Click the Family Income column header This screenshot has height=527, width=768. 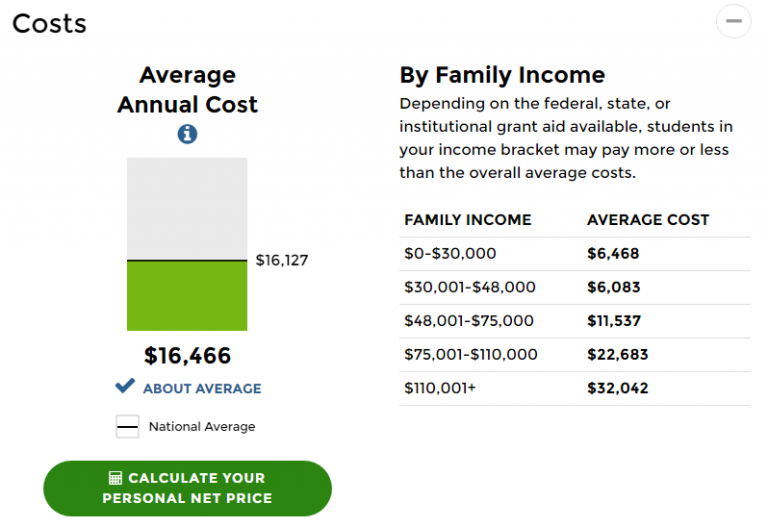click(468, 220)
